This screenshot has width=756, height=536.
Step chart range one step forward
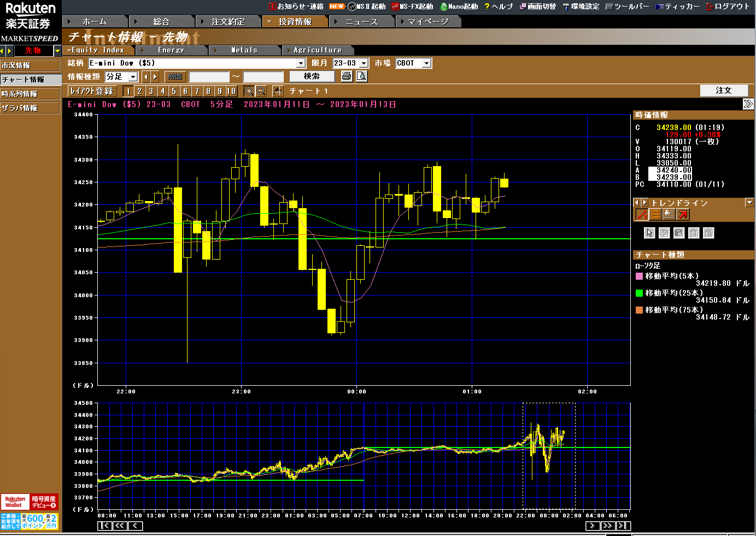pyautogui.click(x=593, y=526)
